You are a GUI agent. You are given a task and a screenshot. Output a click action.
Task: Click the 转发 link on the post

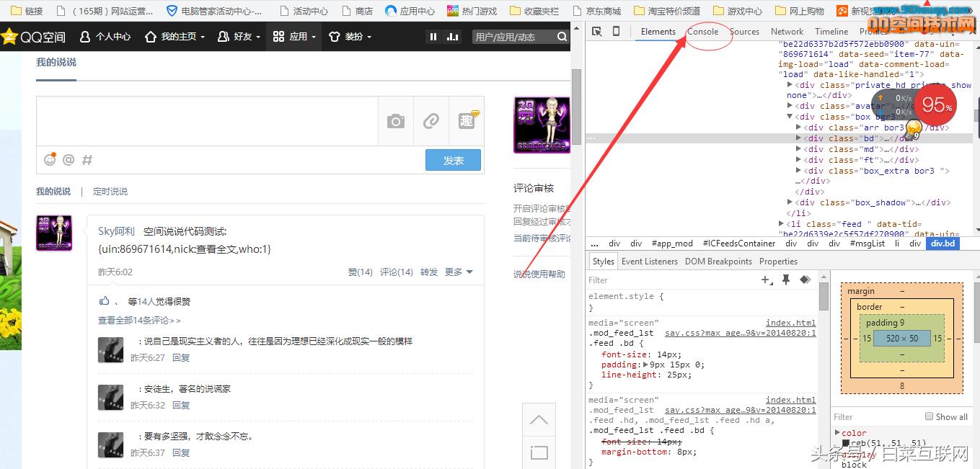click(429, 272)
